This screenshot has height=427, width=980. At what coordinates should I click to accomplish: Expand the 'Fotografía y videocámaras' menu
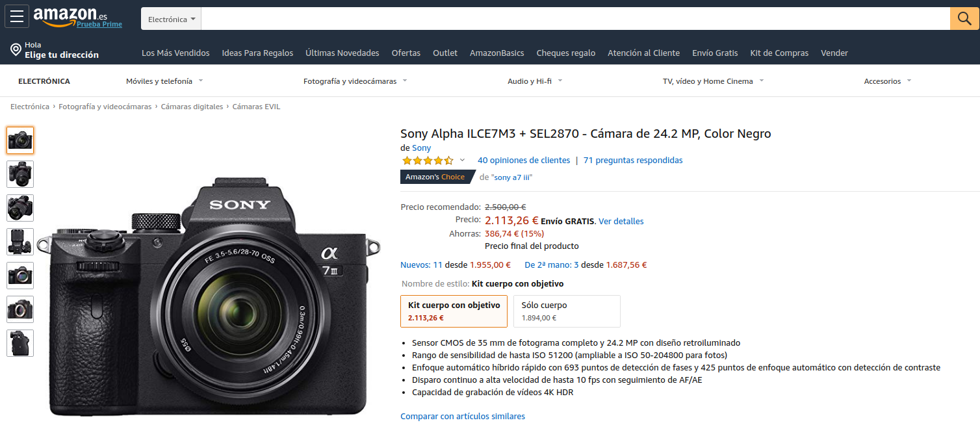[x=355, y=81]
